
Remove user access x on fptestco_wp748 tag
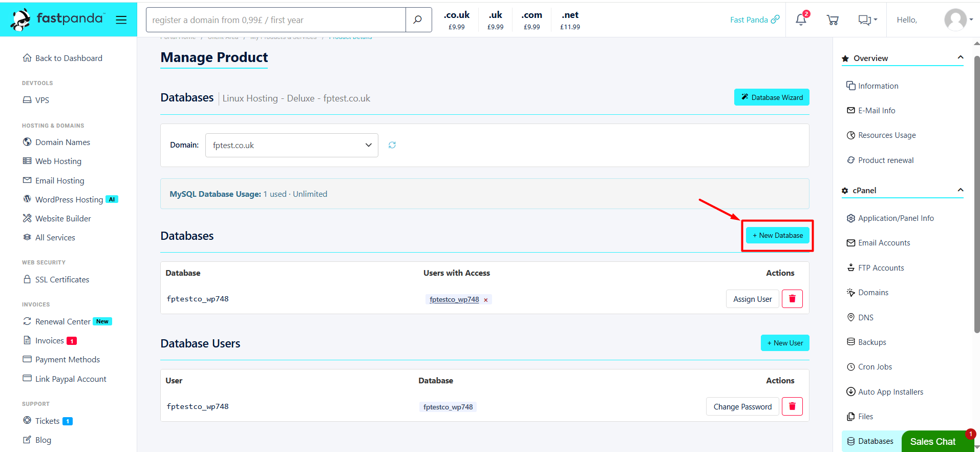pyautogui.click(x=486, y=300)
